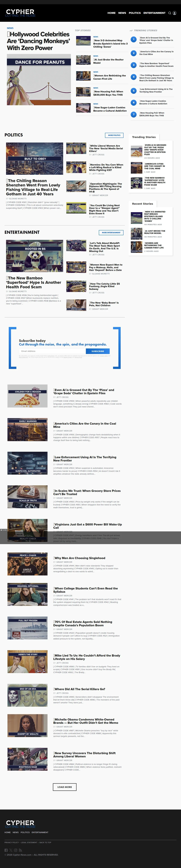Select trending story number 4 badge

tap(133, 77)
